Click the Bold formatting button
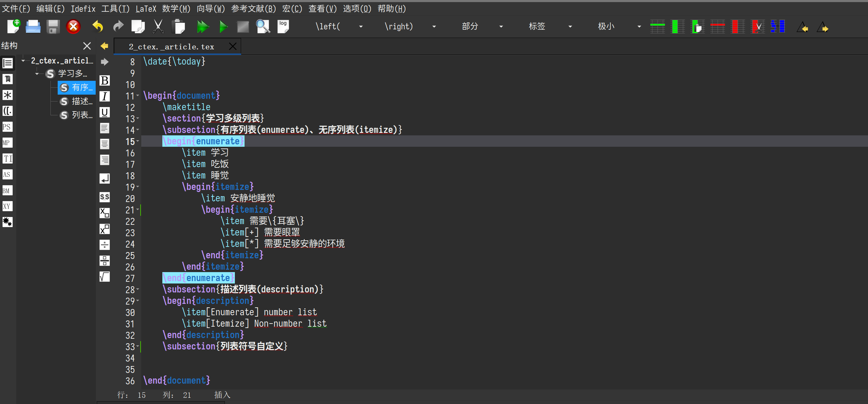Screen dimensions: 868x404 click(105, 80)
